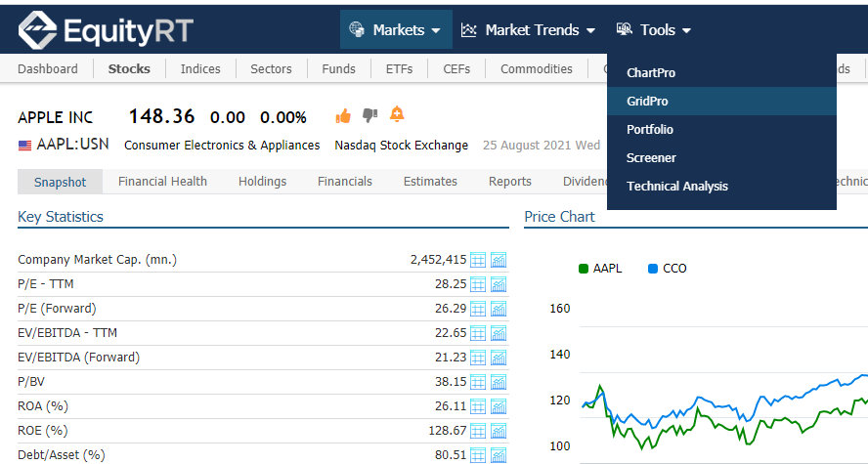Open grid icon for P/E - TTM
This screenshot has width=868, height=464.
(478, 284)
